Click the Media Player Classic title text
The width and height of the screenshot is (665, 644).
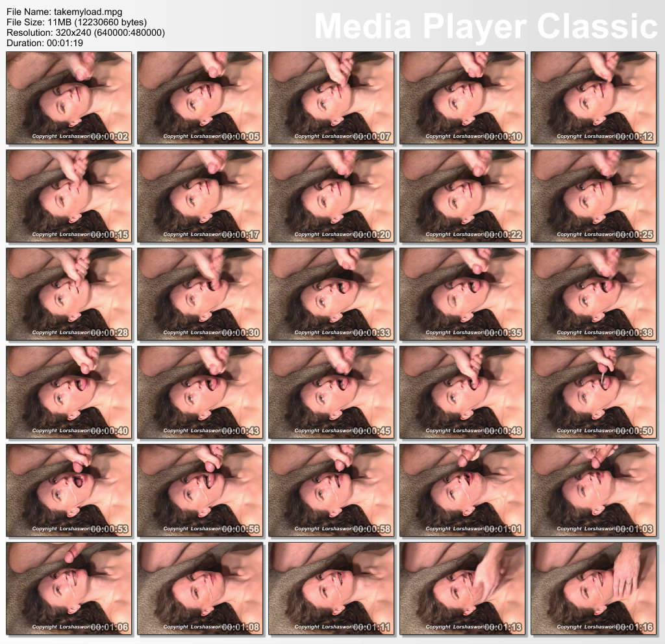(486, 26)
